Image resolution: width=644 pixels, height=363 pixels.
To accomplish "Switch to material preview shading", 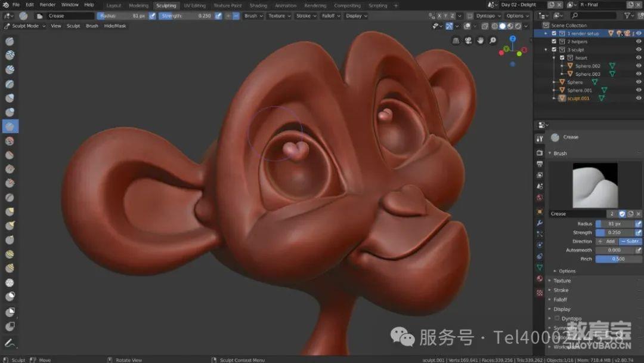I will pos(510,26).
